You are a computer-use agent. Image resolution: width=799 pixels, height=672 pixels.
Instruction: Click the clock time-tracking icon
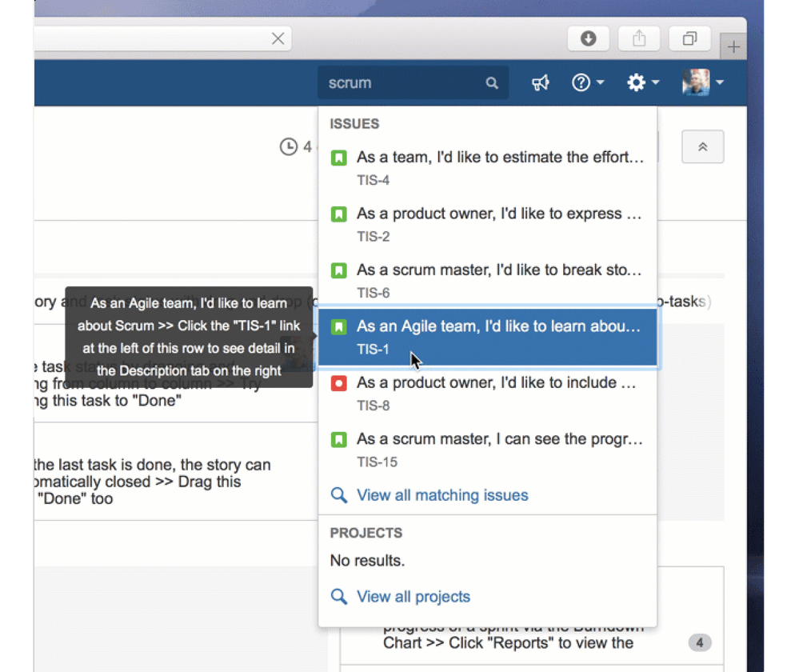click(289, 147)
